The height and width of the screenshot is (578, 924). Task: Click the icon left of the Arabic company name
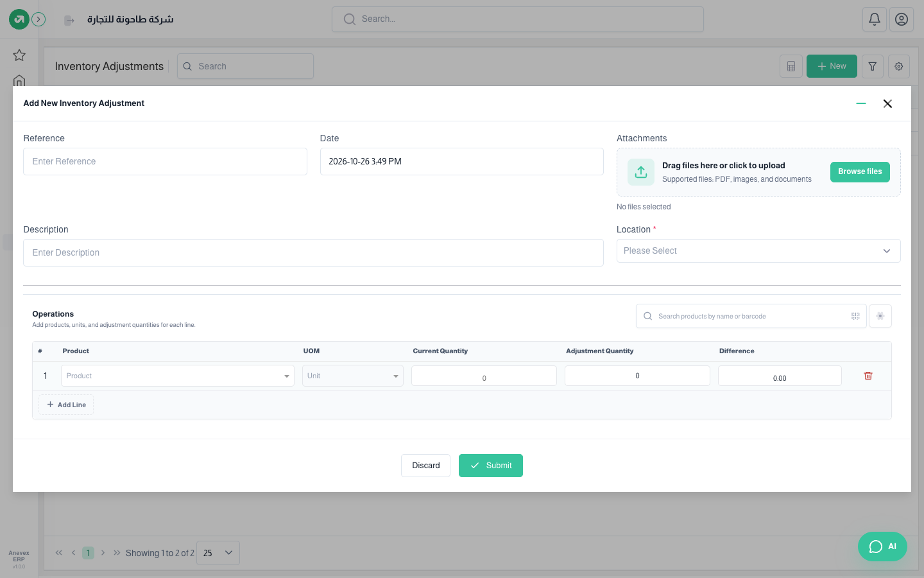point(69,21)
